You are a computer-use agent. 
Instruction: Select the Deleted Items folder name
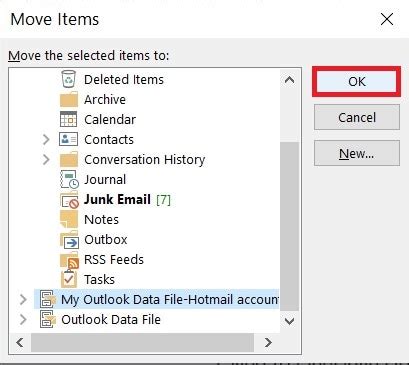tap(124, 80)
